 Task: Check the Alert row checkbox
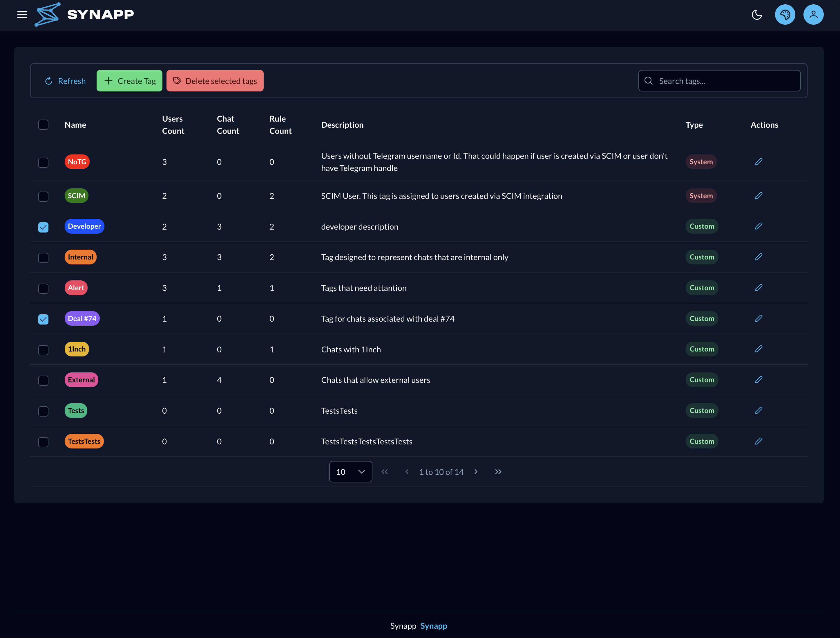(x=43, y=289)
